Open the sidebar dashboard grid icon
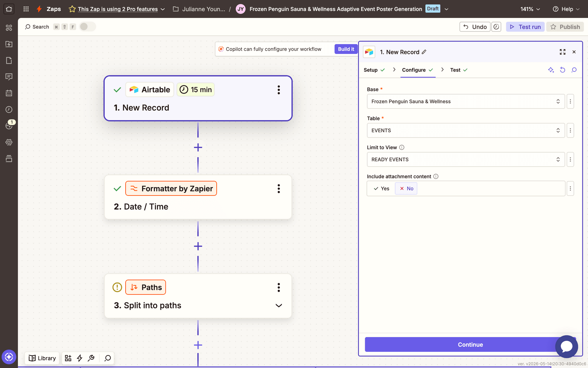The width and height of the screenshot is (588, 368). coord(9,28)
